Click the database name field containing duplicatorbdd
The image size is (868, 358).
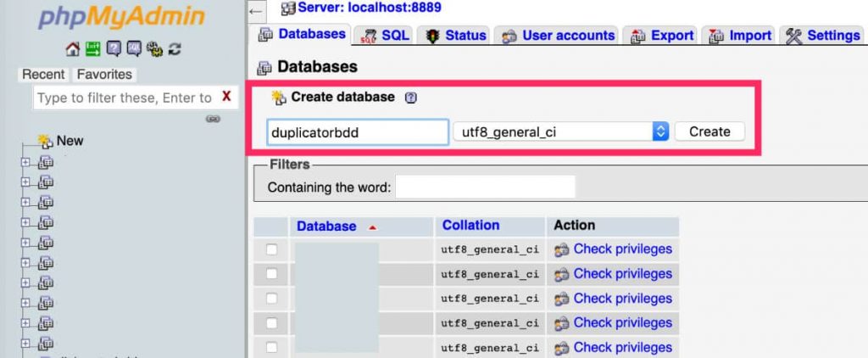click(358, 132)
